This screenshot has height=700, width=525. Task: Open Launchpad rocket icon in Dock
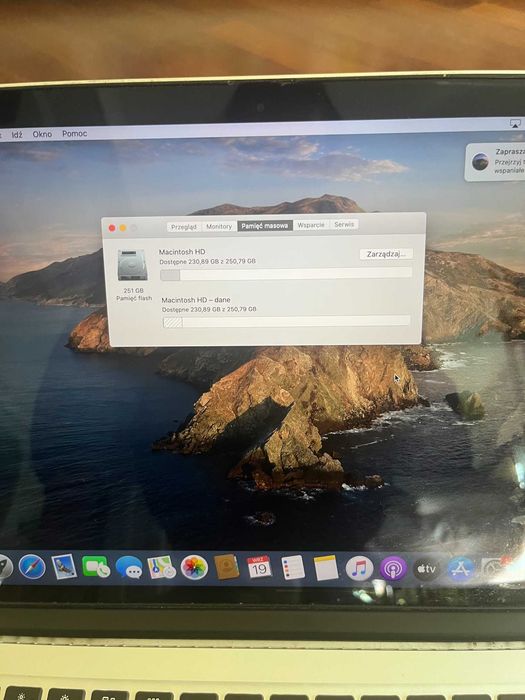(x=4, y=566)
